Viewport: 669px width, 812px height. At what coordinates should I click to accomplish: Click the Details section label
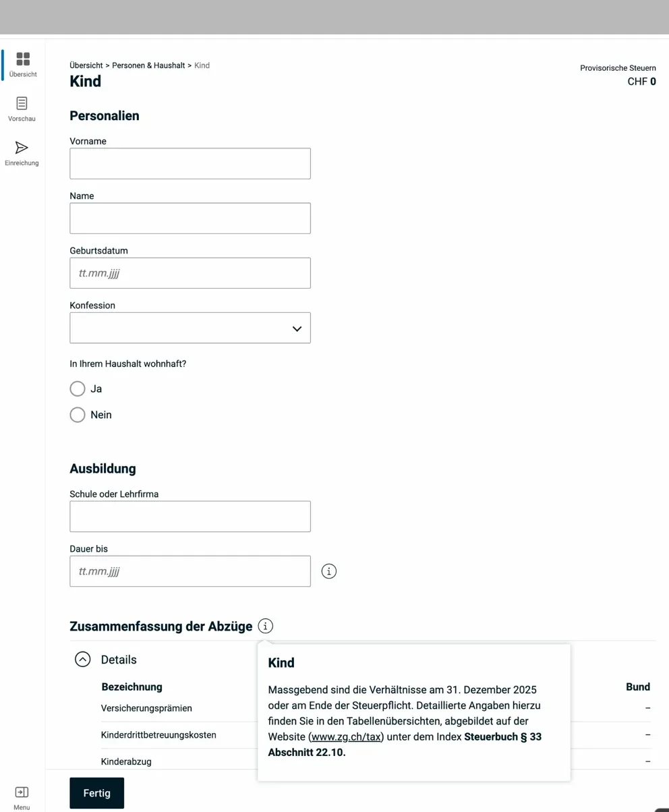119,660
